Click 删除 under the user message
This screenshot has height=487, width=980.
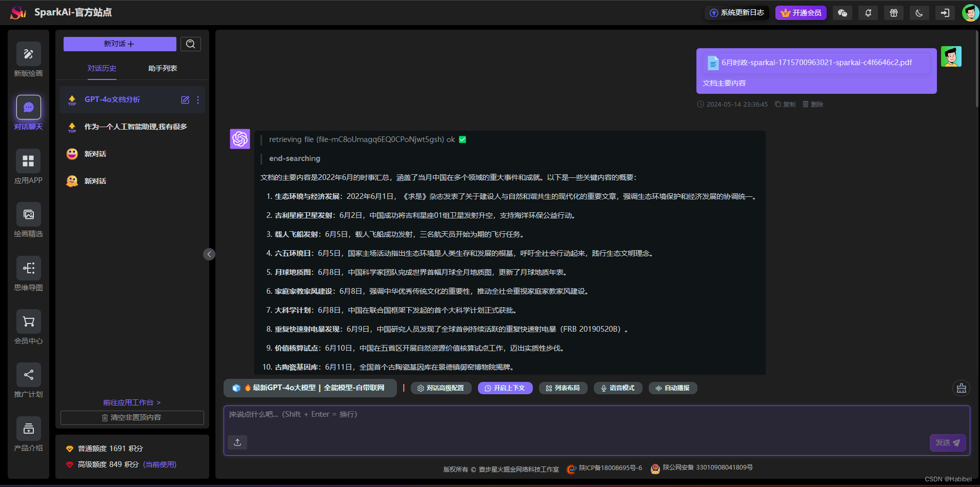813,105
